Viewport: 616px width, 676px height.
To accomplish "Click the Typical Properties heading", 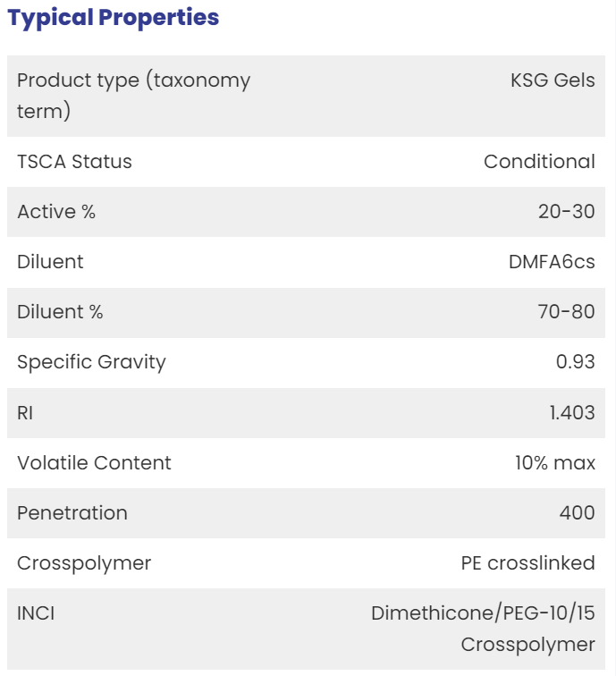I will (113, 18).
